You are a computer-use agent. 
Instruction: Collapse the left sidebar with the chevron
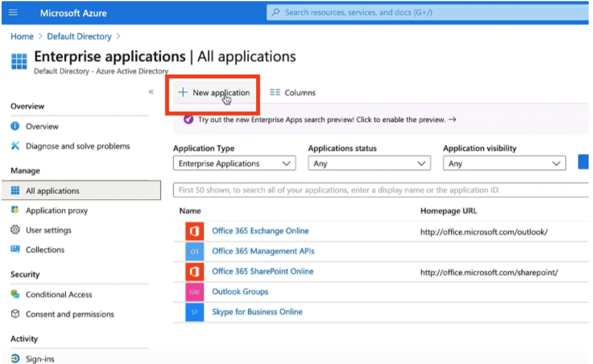(x=151, y=91)
